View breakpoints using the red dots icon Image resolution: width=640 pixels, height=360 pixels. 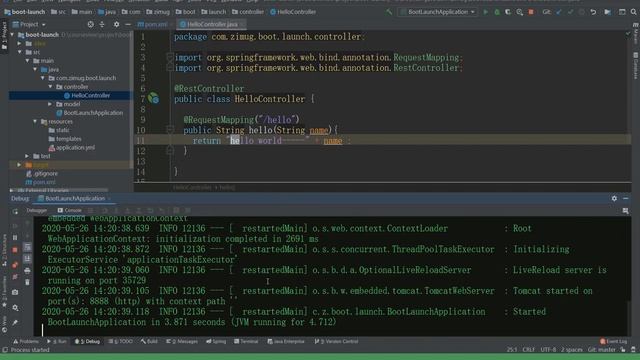[x=15, y=265]
